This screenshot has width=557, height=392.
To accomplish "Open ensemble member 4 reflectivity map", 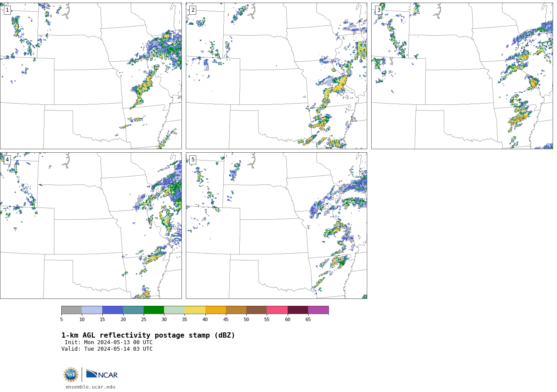I will pos(91,225).
